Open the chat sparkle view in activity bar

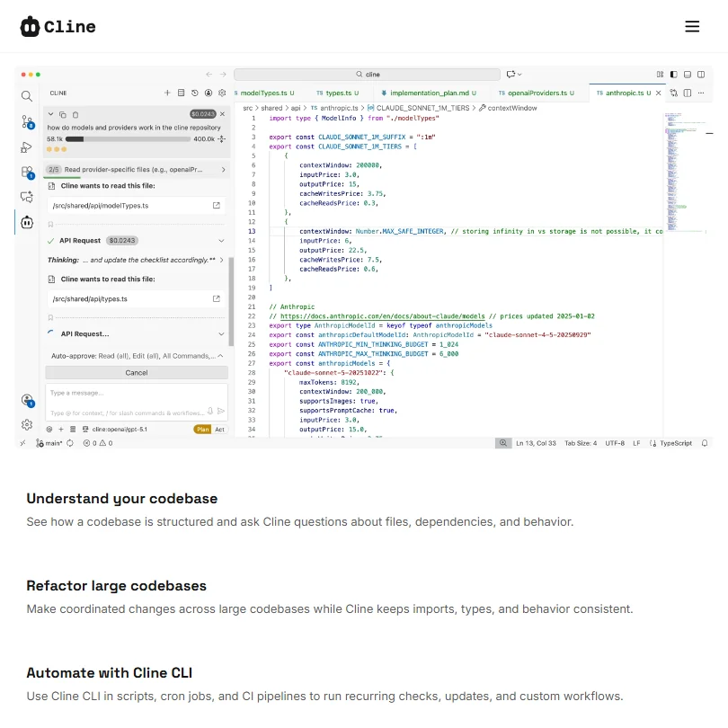click(27, 197)
